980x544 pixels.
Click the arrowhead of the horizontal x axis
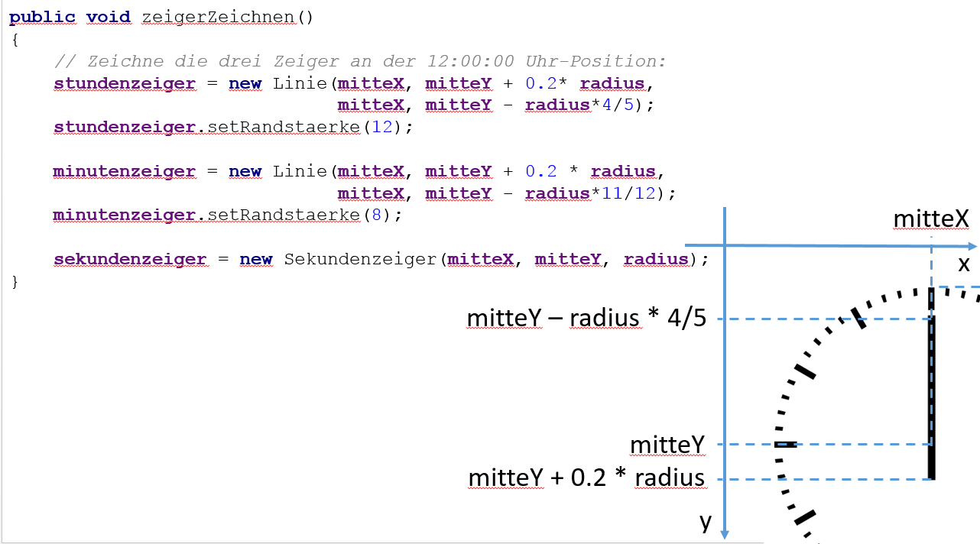pos(972,246)
